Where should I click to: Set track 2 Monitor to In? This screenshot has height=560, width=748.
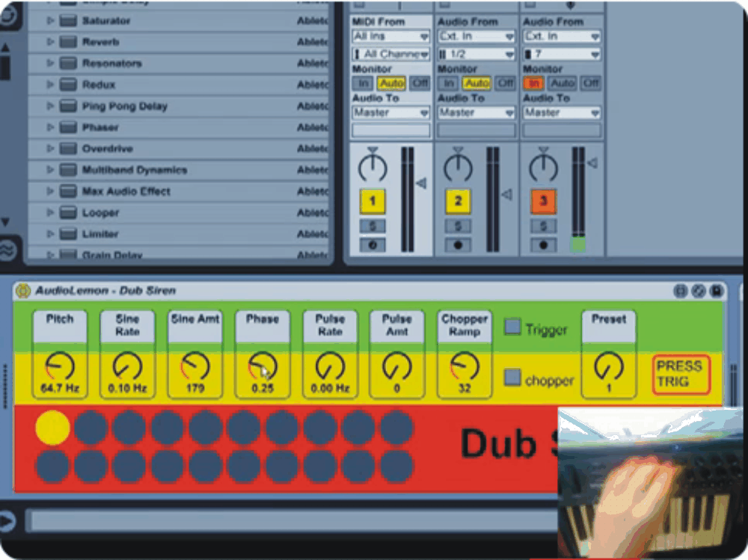pos(448,83)
